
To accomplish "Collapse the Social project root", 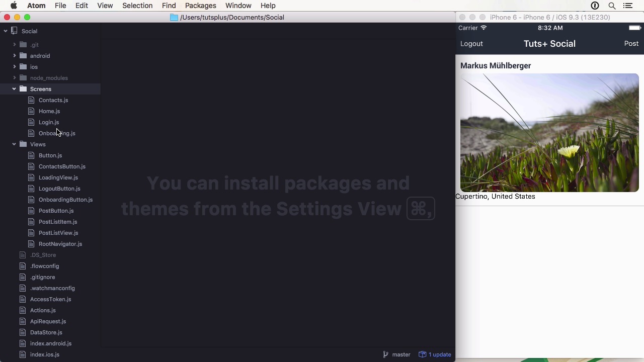I will click(6, 31).
